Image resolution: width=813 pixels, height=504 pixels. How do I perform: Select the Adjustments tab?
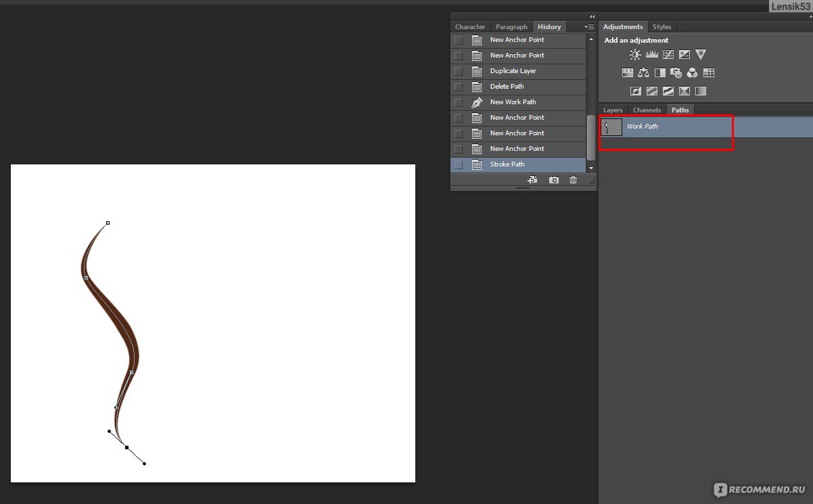[623, 27]
